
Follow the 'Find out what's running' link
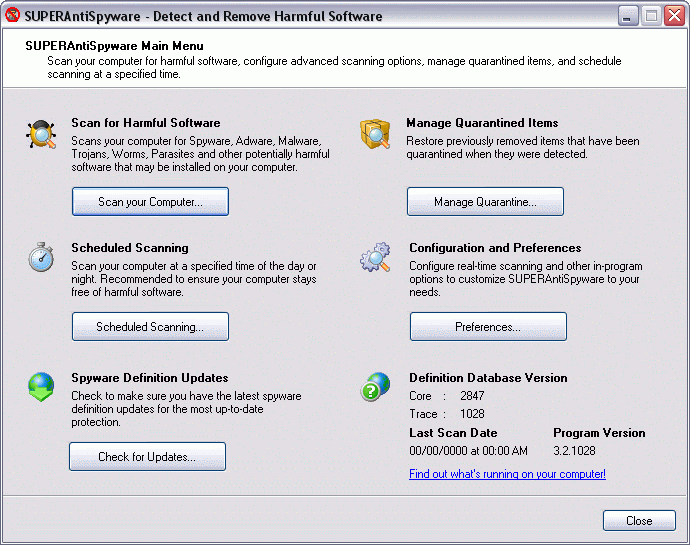(507, 474)
